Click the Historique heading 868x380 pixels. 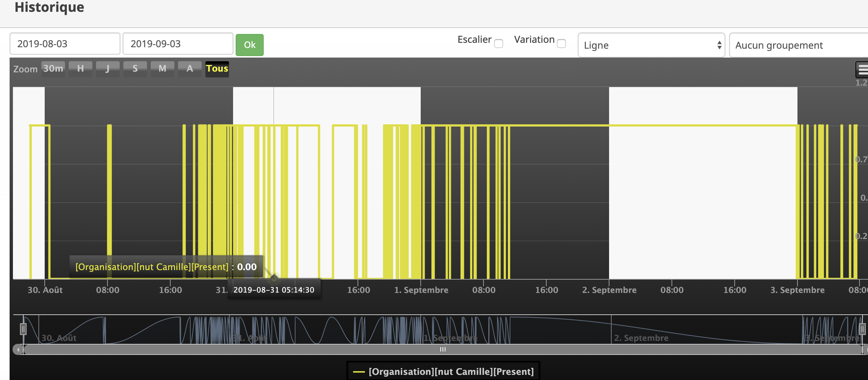coord(49,7)
